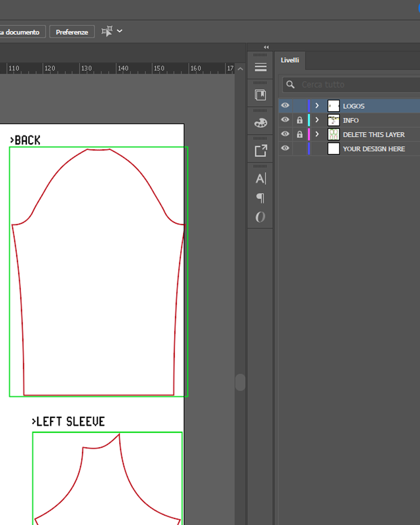Viewport: 420px width, 525px height.
Task: Click the horizontal ruler at 140
Action: (123, 68)
